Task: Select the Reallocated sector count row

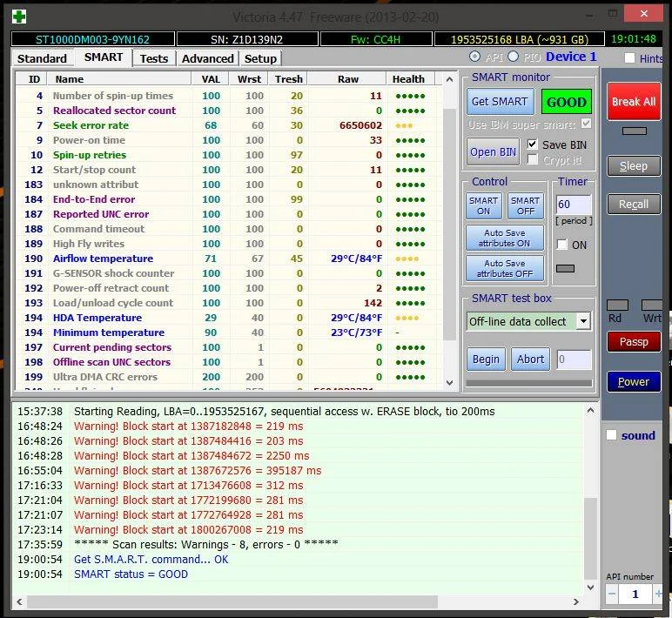Action: (x=229, y=111)
